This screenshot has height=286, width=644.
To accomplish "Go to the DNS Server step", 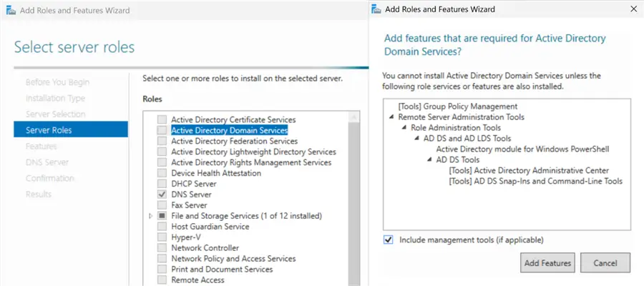I will (47, 162).
